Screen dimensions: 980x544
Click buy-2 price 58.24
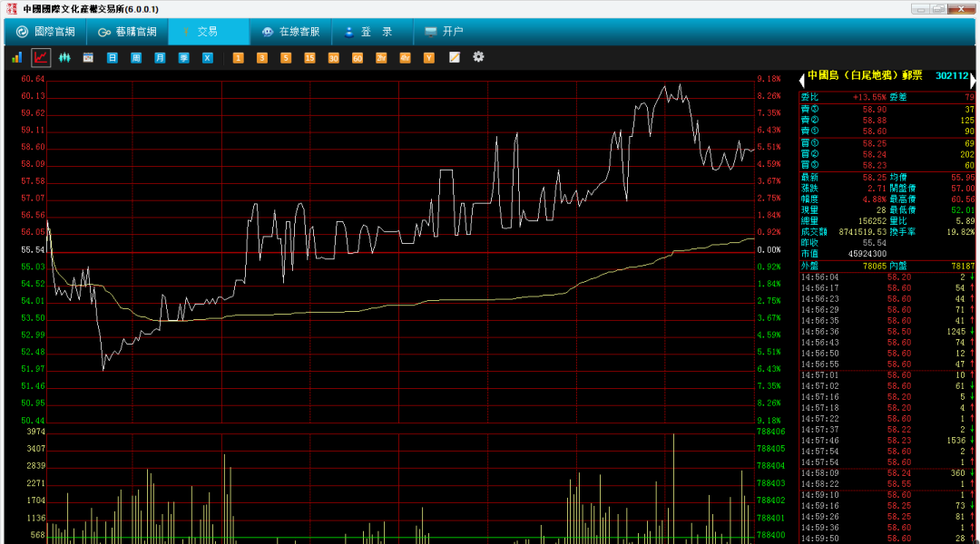click(875, 154)
